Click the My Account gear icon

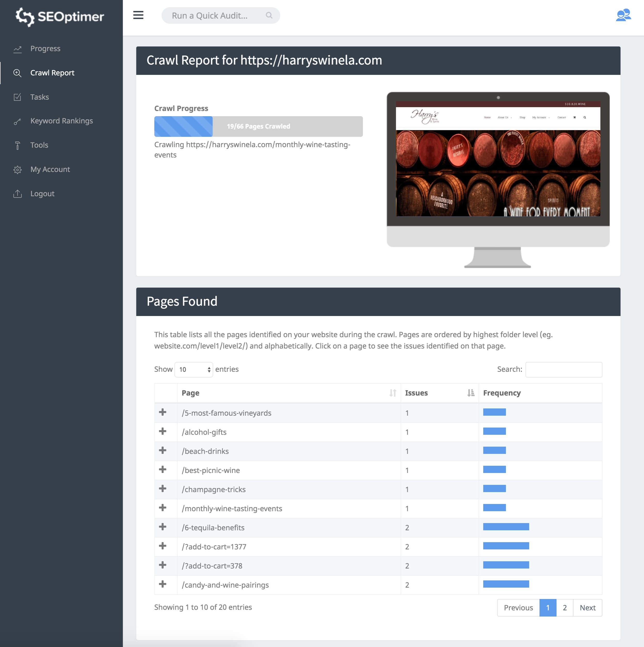tap(17, 169)
